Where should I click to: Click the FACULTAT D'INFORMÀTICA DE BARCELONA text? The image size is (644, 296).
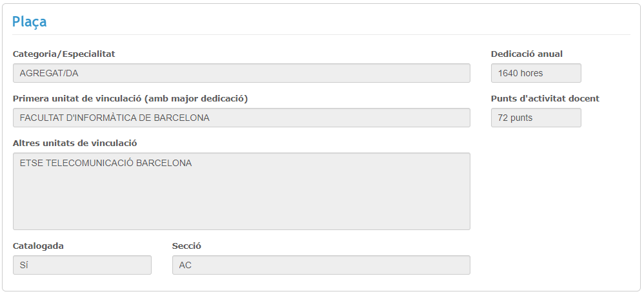[x=115, y=118]
